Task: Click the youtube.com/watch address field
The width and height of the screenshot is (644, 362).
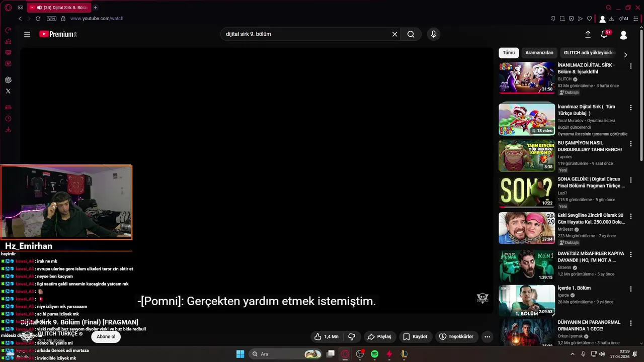Action: click(x=97, y=19)
